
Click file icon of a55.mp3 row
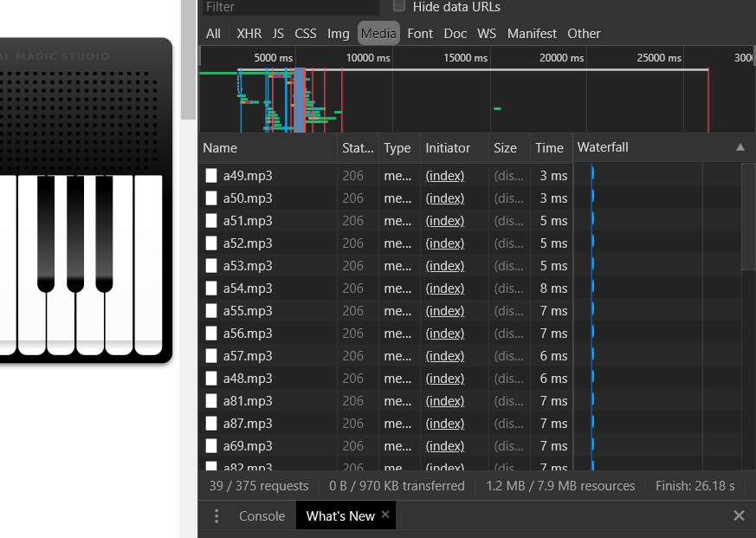coord(211,311)
